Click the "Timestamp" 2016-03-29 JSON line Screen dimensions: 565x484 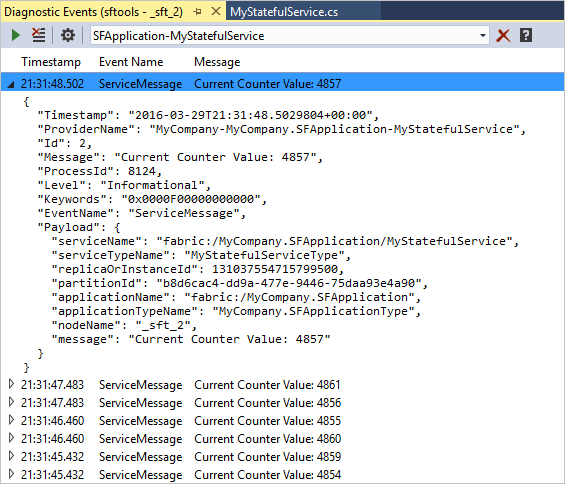click(208, 115)
